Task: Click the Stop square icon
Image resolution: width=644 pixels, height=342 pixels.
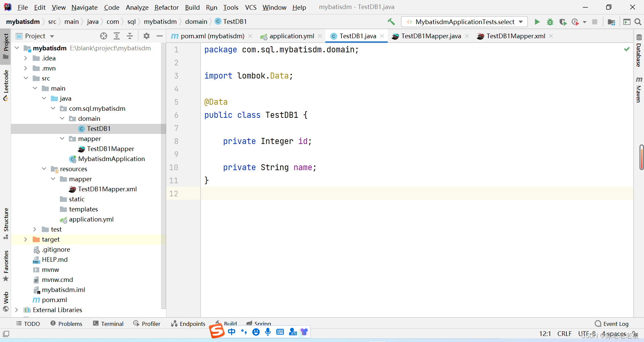Action: pos(595,22)
